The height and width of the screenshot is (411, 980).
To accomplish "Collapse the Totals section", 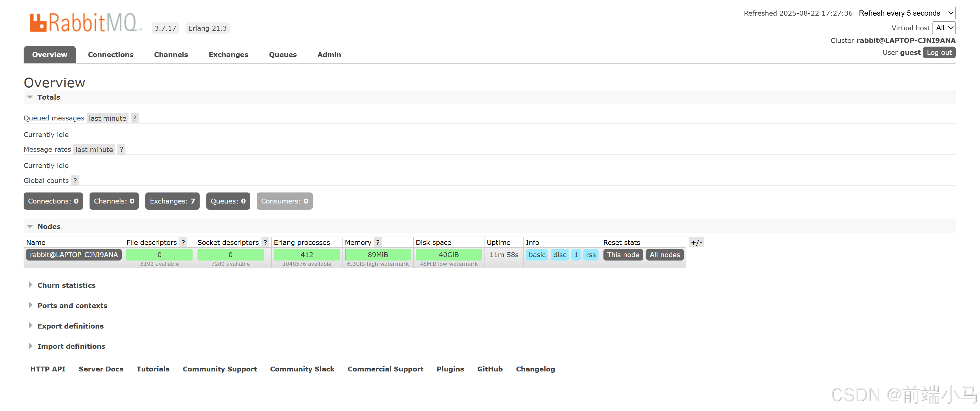I will (x=48, y=97).
